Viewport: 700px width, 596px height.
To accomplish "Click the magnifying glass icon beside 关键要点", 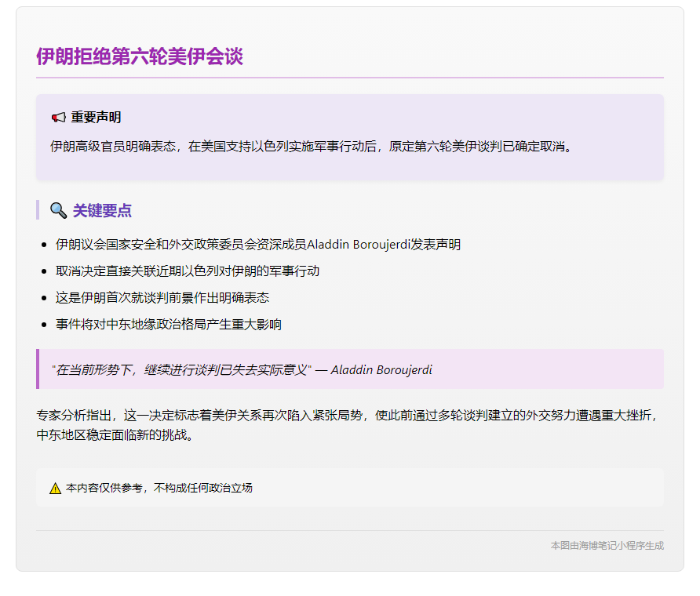I will pos(59,210).
